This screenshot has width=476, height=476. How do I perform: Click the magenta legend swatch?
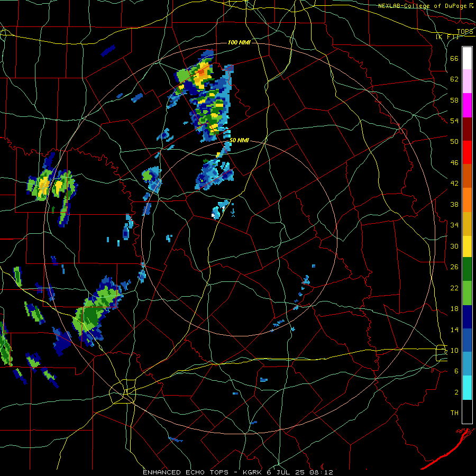467,105
